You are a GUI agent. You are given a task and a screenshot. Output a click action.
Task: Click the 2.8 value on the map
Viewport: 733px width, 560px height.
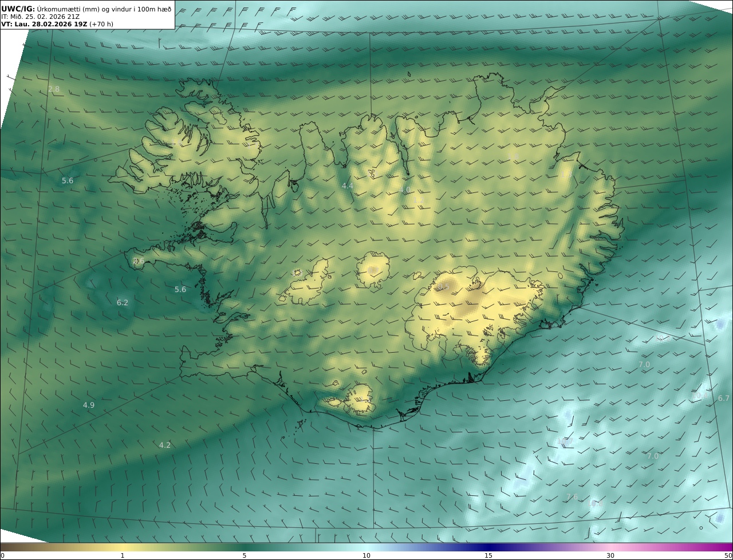(54, 89)
